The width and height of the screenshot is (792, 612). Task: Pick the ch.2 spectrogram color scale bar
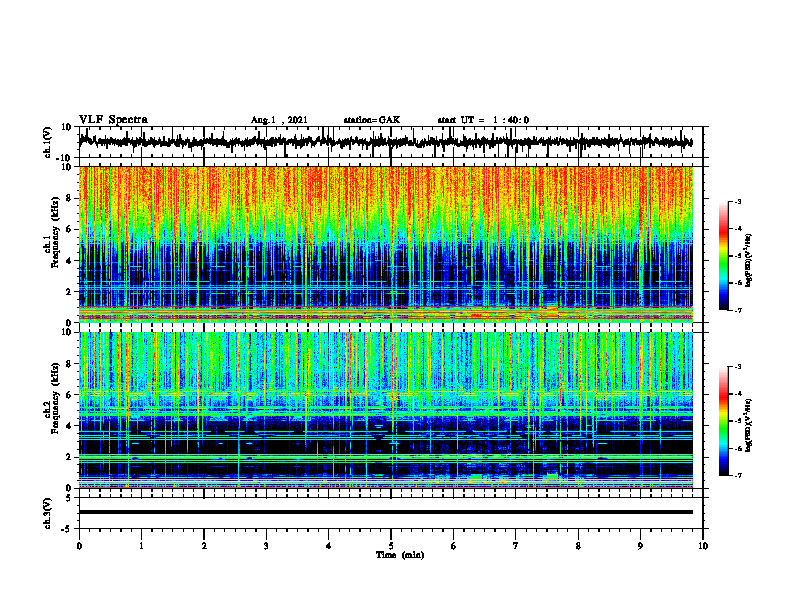pos(724,421)
